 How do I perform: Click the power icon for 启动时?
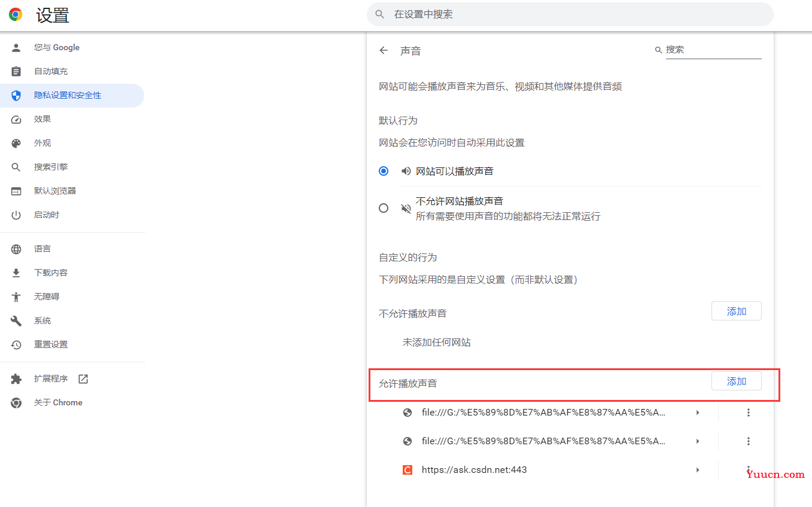point(16,215)
